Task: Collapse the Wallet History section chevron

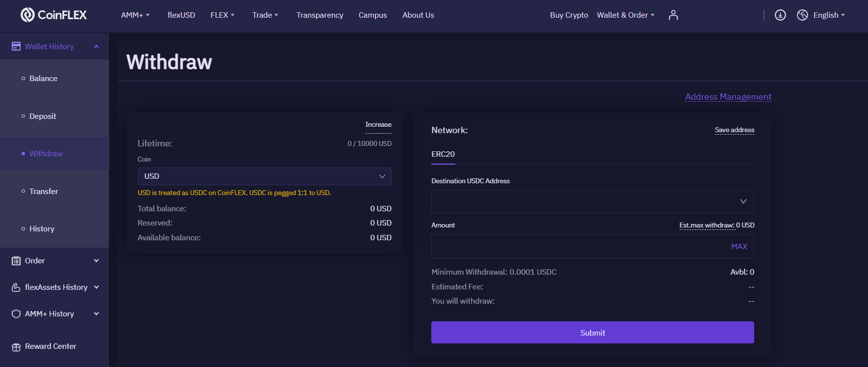Action: 97,47
